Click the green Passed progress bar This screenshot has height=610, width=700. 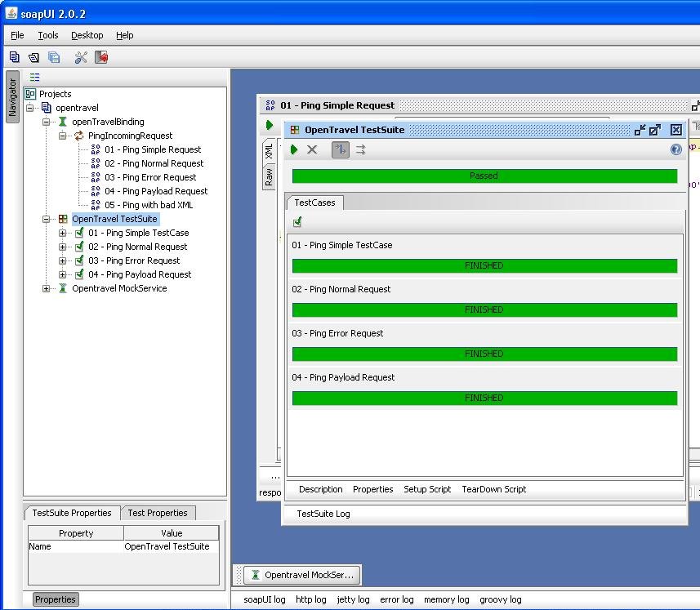click(x=484, y=176)
